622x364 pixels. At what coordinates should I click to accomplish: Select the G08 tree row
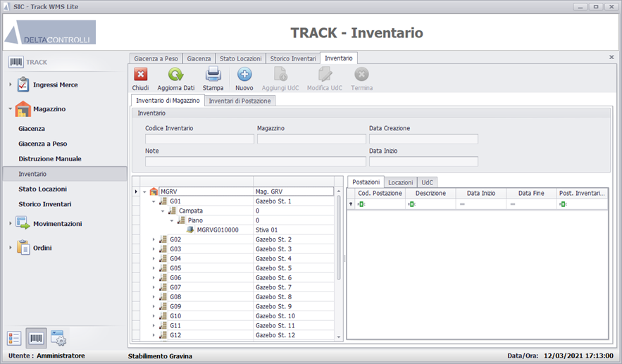click(237, 296)
